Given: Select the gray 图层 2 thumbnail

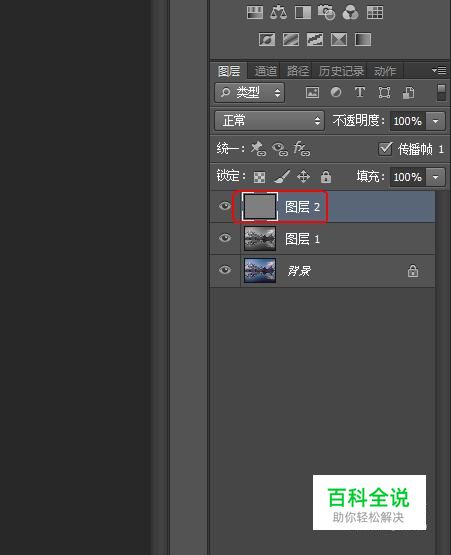Looking at the screenshot, I should (x=260, y=206).
